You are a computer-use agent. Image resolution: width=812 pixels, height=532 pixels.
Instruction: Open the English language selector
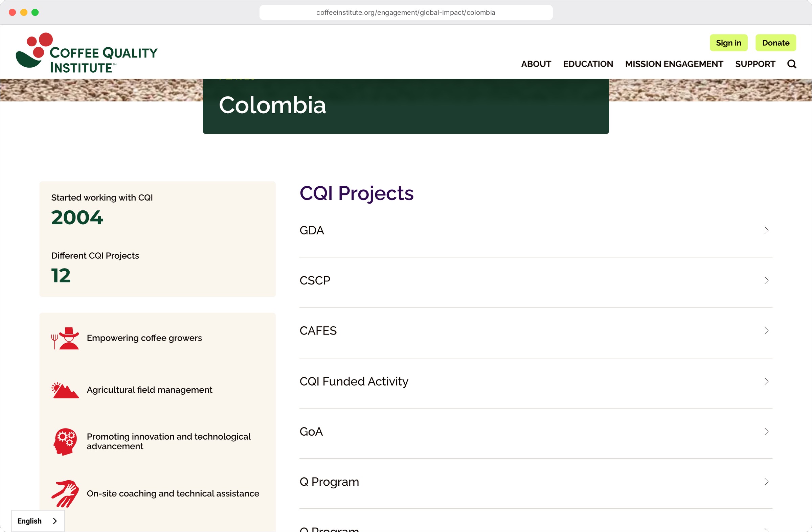point(38,521)
